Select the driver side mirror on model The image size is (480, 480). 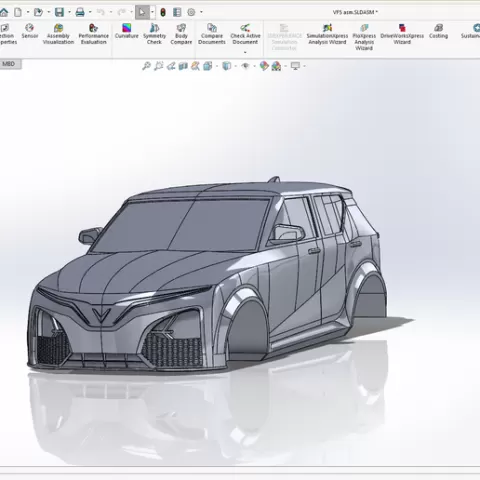coord(288,232)
